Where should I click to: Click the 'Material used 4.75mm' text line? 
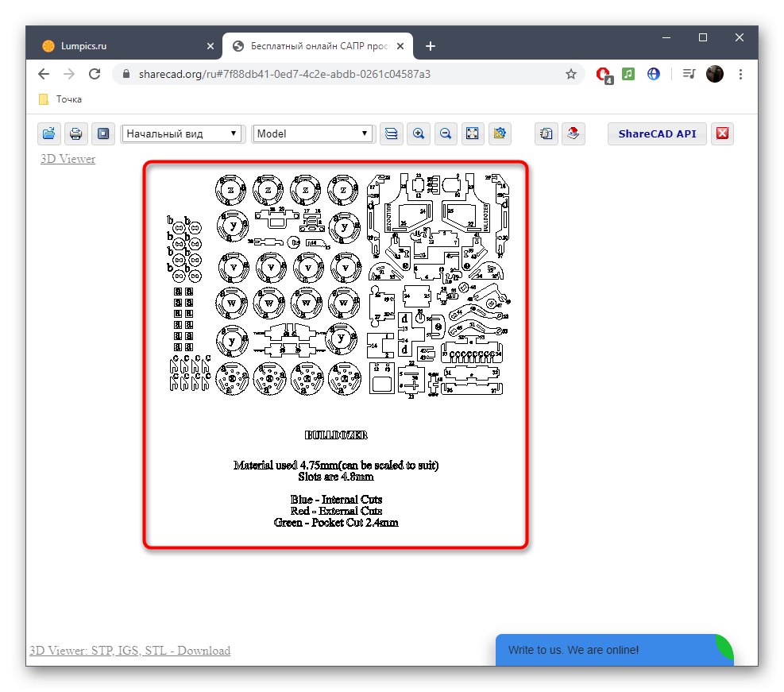tap(336, 465)
